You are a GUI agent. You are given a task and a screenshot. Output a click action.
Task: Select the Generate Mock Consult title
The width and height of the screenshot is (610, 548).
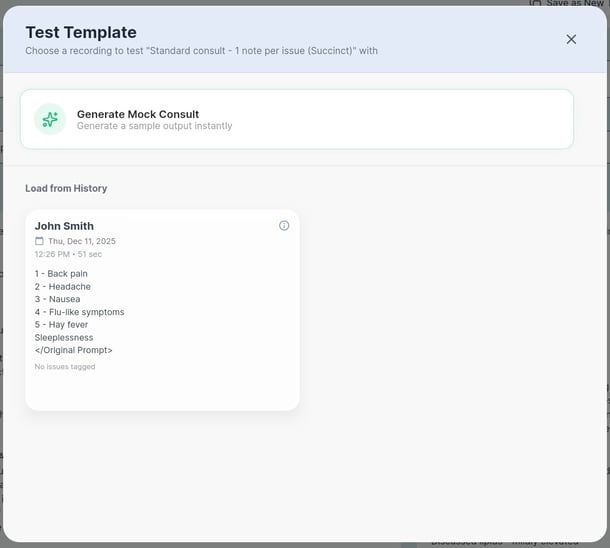pos(137,114)
